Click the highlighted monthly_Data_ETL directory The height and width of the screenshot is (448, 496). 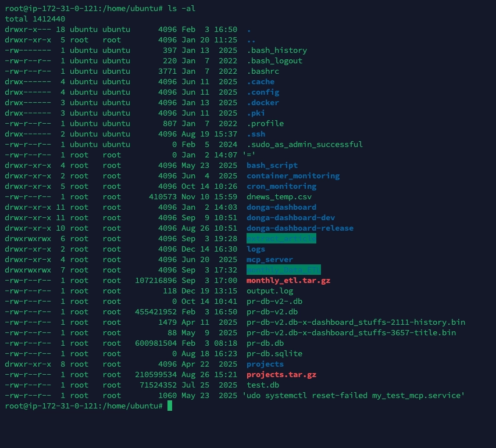coord(284,270)
